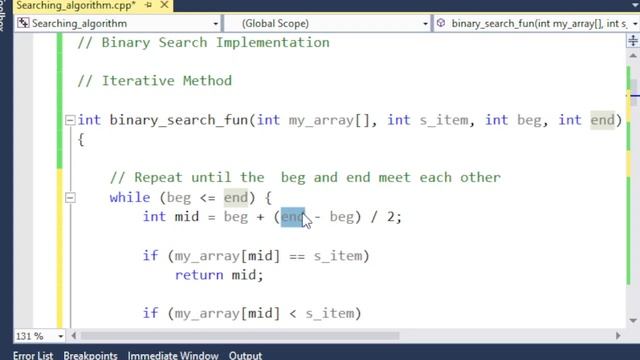640x360 pixels.
Task: Close the Searching_algorithm.cpp tab
Action: (x=164, y=5)
